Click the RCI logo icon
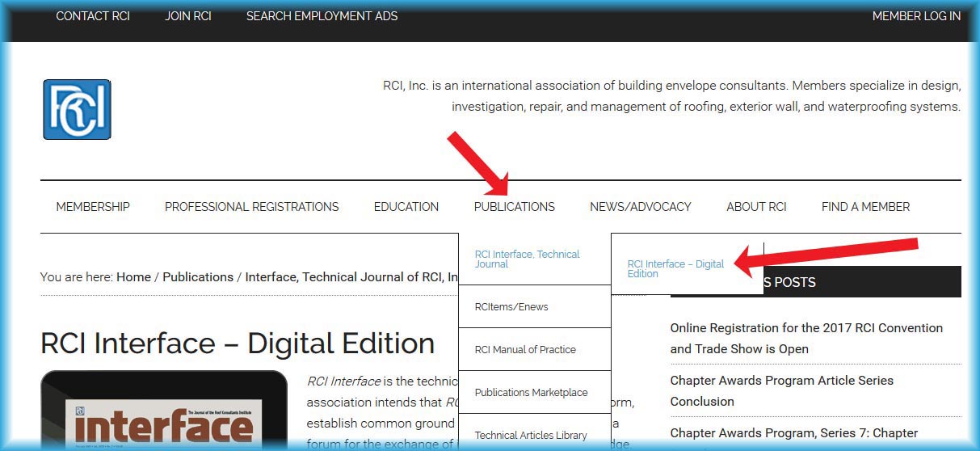The image size is (980, 451). pyautogui.click(x=77, y=109)
